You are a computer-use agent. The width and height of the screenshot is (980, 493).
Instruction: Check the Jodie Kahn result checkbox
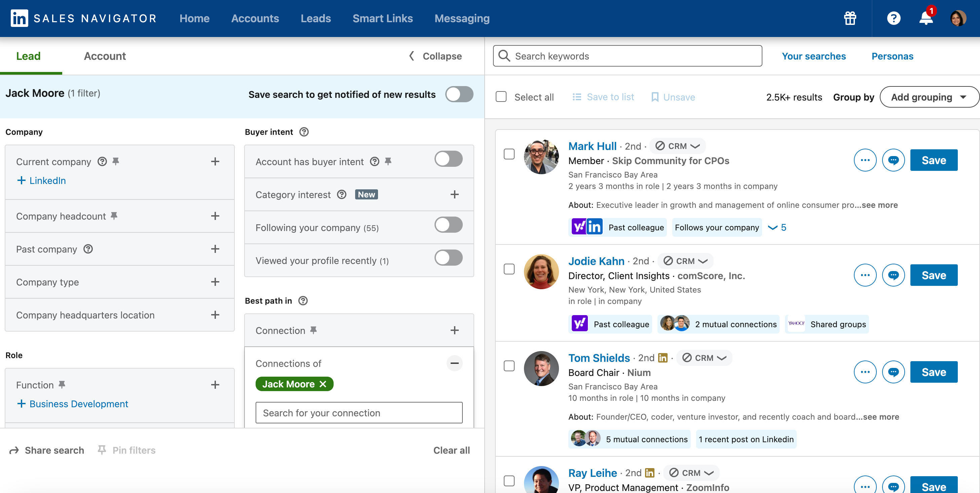coord(509,269)
